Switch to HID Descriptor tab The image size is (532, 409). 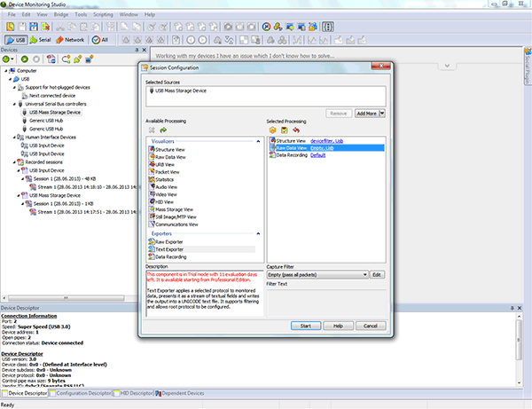(133, 393)
